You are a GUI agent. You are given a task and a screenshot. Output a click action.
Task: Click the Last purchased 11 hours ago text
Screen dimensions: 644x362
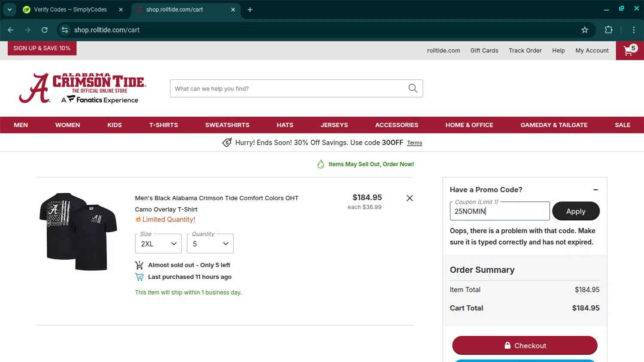point(190,277)
